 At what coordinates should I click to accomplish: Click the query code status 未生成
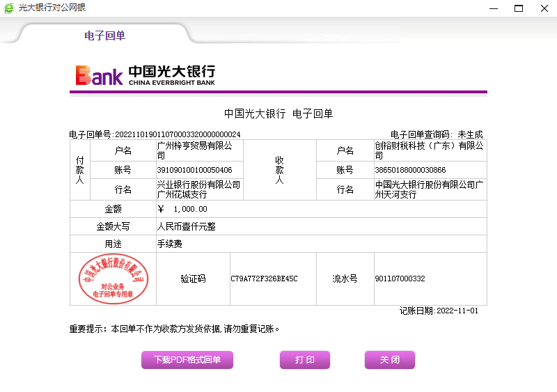pos(470,134)
